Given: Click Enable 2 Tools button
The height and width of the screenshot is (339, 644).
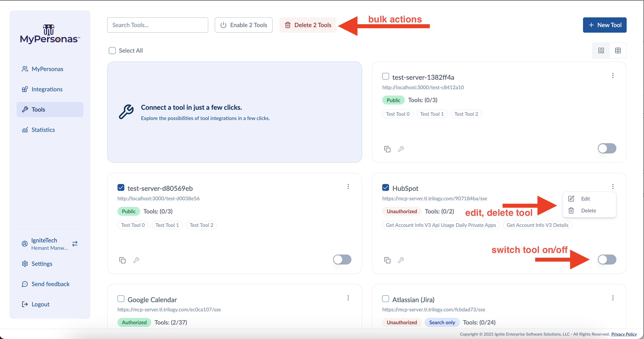Looking at the screenshot, I should pos(244,25).
